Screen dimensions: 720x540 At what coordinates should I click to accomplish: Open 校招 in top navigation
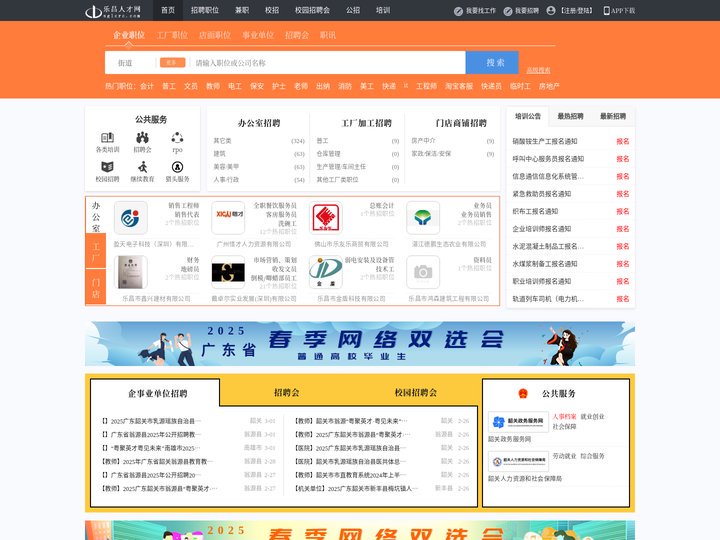(x=272, y=10)
